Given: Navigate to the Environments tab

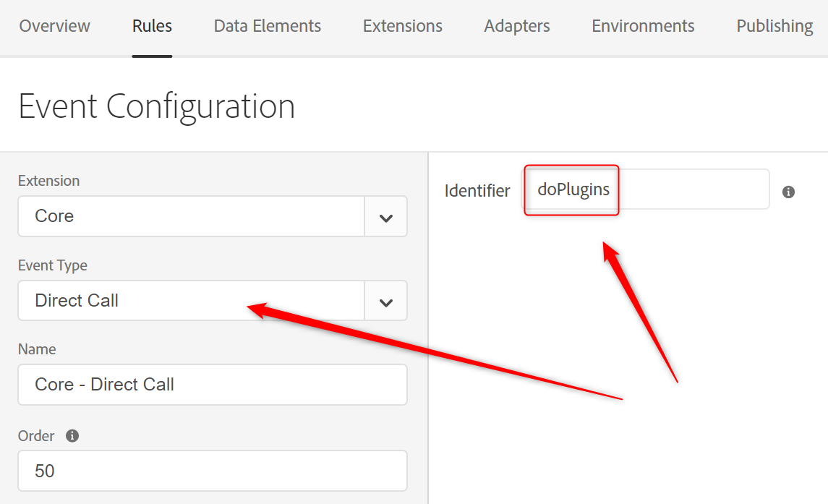Looking at the screenshot, I should [x=643, y=26].
